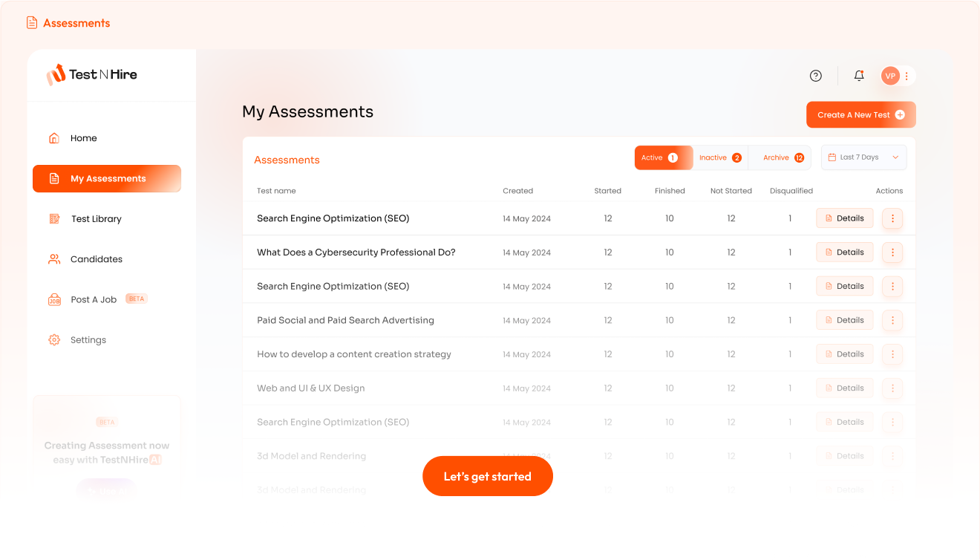Open notifications bell icon
The width and height of the screenshot is (980, 560).
coord(859,76)
